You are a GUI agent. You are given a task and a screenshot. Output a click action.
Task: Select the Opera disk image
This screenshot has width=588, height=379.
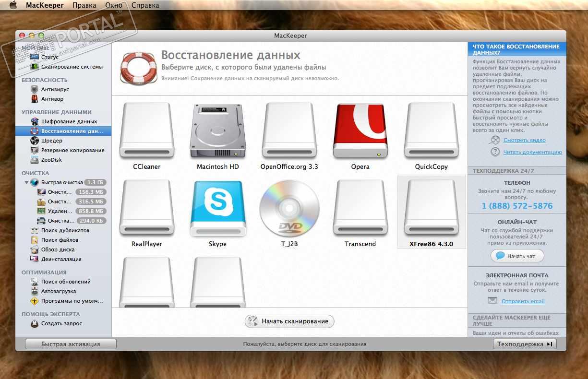360,130
